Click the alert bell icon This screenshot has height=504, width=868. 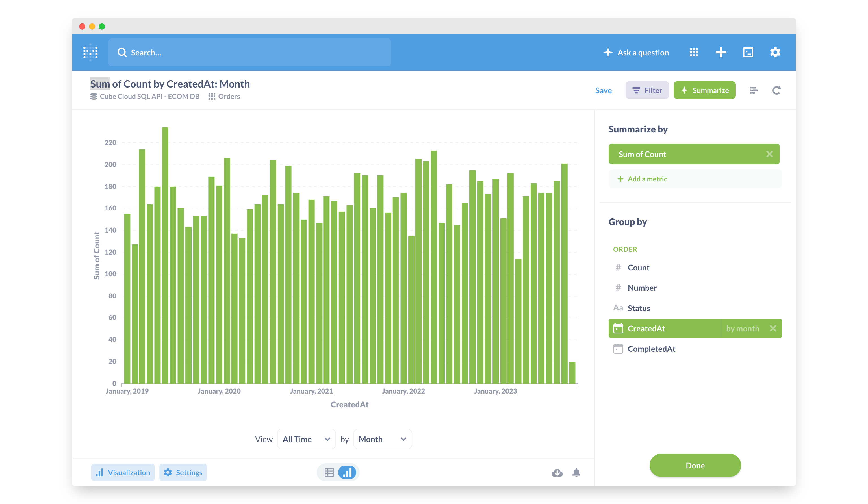click(576, 472)
